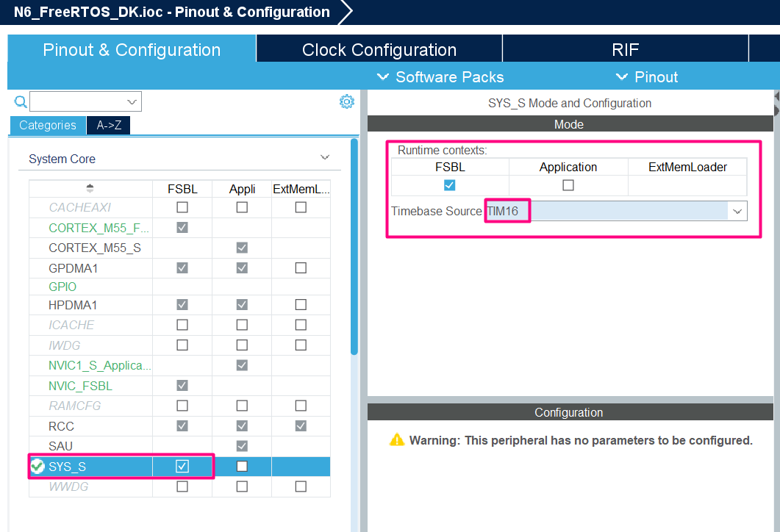Open the Timebase Source dropdown
Viewport: 780px width, 532px height.
(x=737, y=211)
